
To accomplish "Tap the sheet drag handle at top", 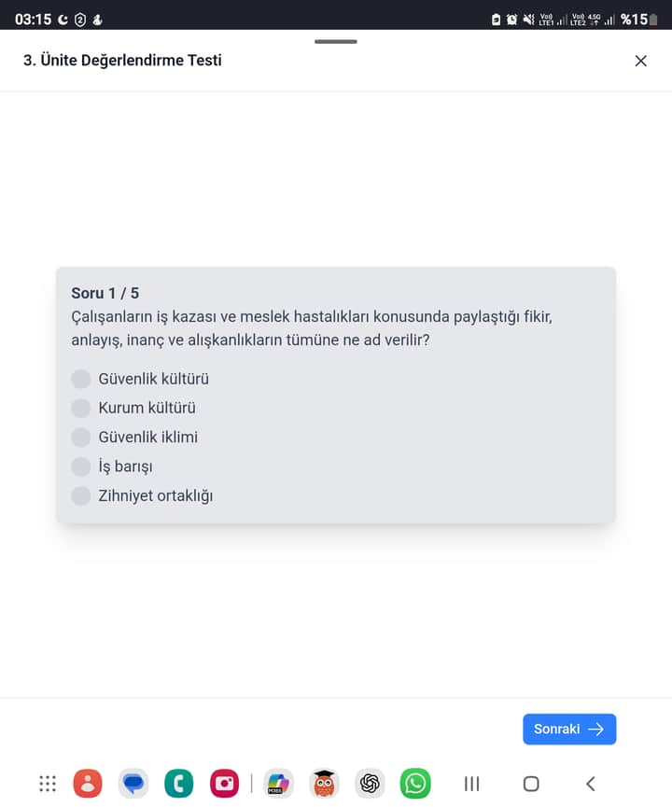I will 336,42.
